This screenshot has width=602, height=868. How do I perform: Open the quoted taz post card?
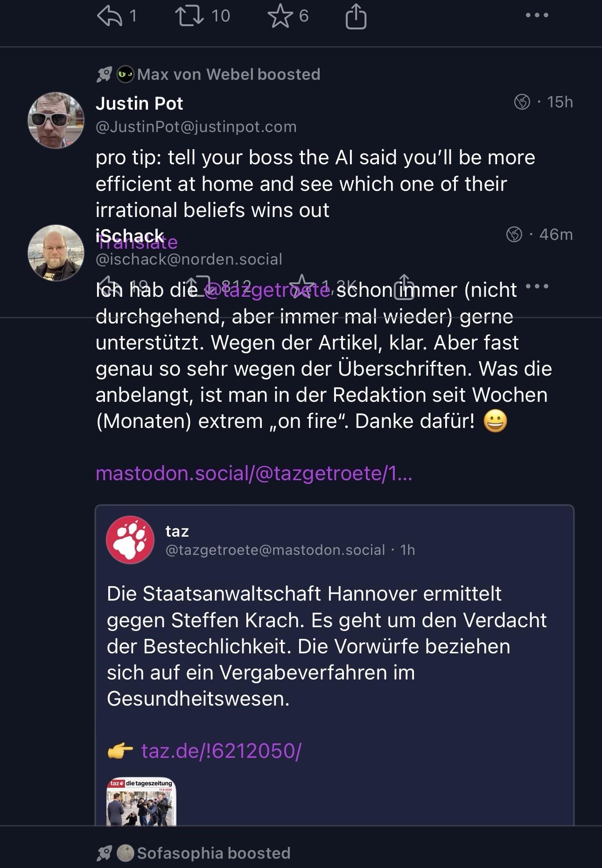click(x=335, y=665)
